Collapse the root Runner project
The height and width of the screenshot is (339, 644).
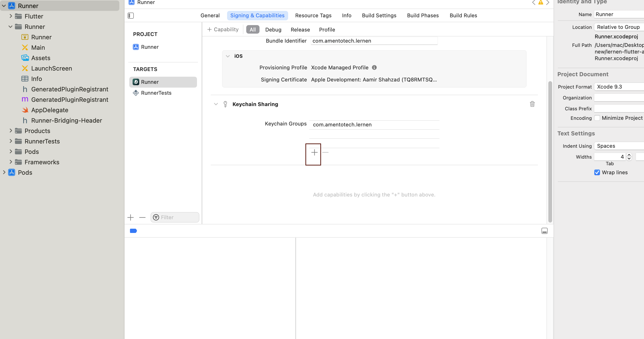click(x=4, y=5)
